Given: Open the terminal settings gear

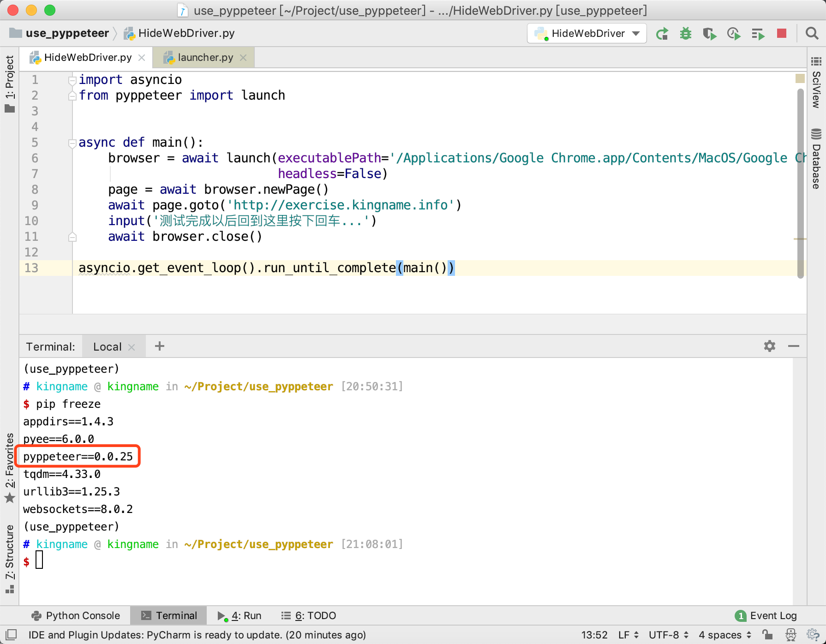Looking at the screenshot, I should pos(770,346).
